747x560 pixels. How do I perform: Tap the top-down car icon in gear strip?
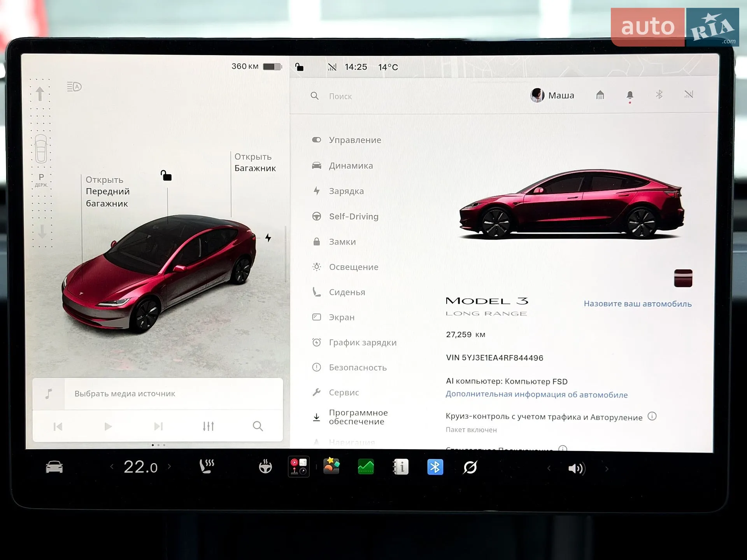(x=41, y=149)
